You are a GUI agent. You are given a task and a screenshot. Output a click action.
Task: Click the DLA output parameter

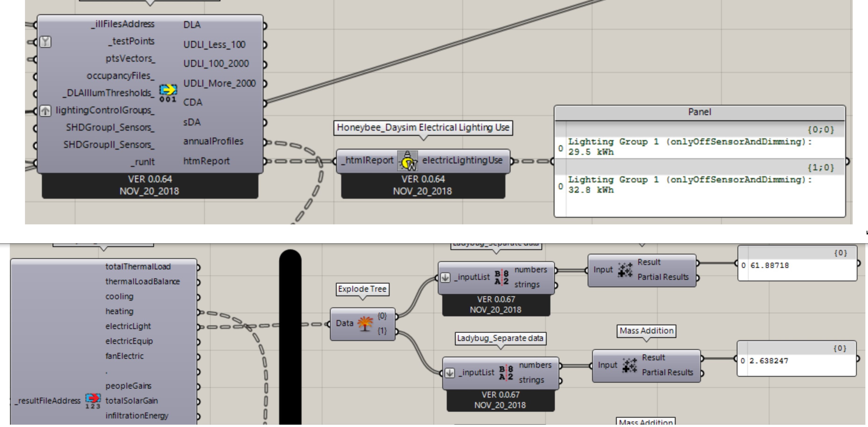point(192,25)
